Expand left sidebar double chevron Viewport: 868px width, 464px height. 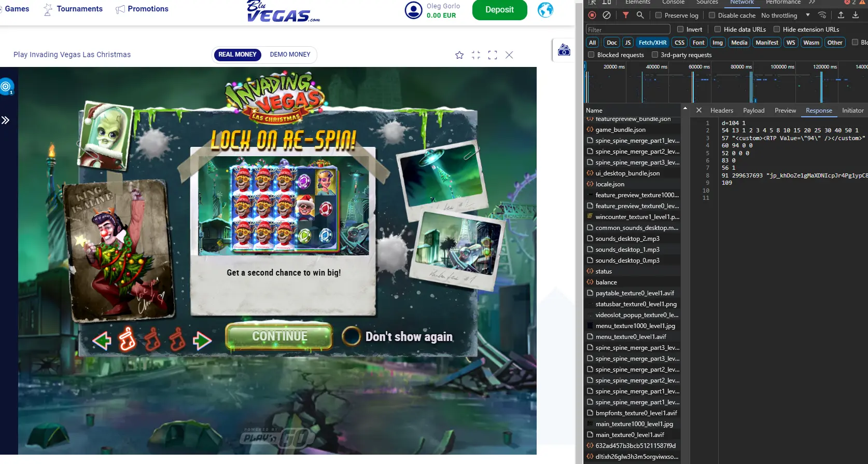pyautogui.click(x=5, y=120)
